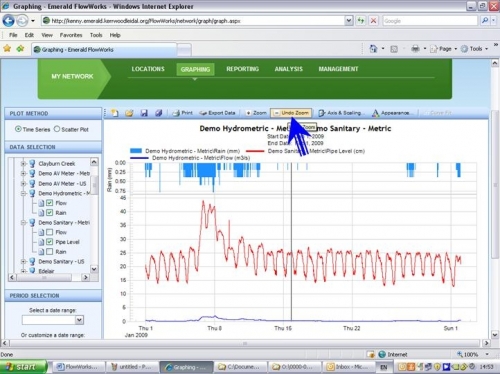Open the date range dropdown
This screenshot has width=500, height=374.
pos(79,320)
